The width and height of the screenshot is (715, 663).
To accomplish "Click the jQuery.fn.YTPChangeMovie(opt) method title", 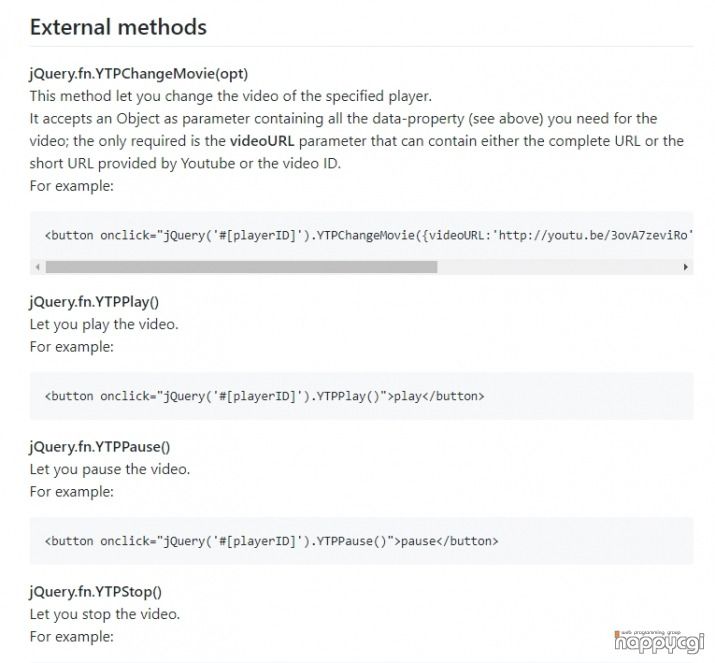I will click(139, 73).
